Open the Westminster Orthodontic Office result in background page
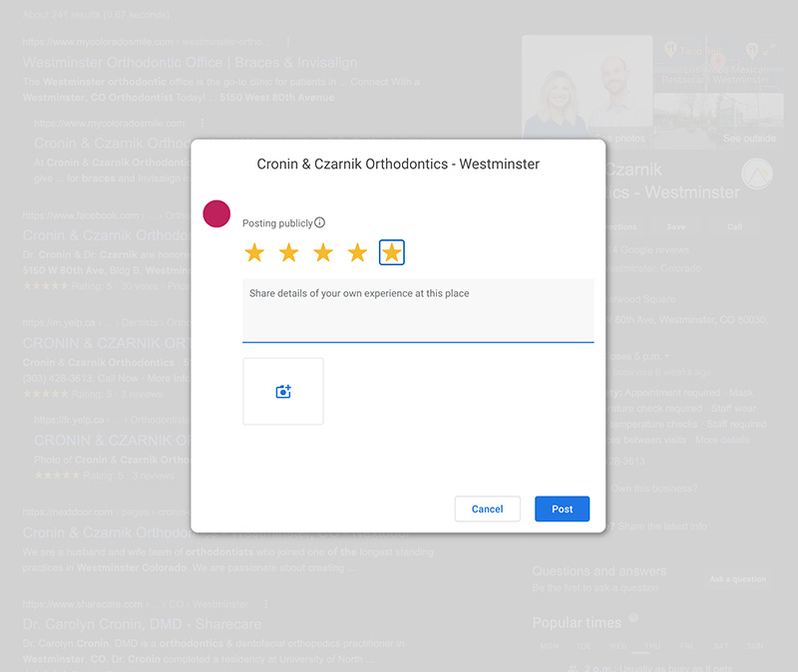This screenshot has width=798, height=672. pyautogui.click(x=190, y=63)
